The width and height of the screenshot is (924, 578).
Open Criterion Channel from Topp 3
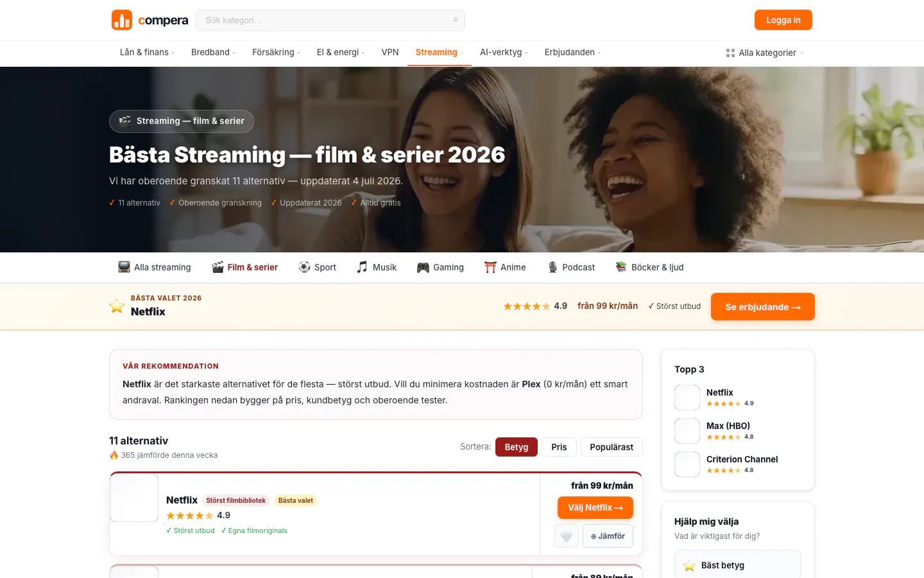(742, 459)
